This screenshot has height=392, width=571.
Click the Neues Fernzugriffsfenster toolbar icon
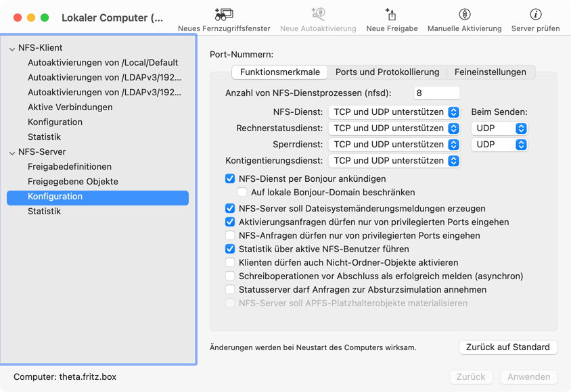click(224, 15)
